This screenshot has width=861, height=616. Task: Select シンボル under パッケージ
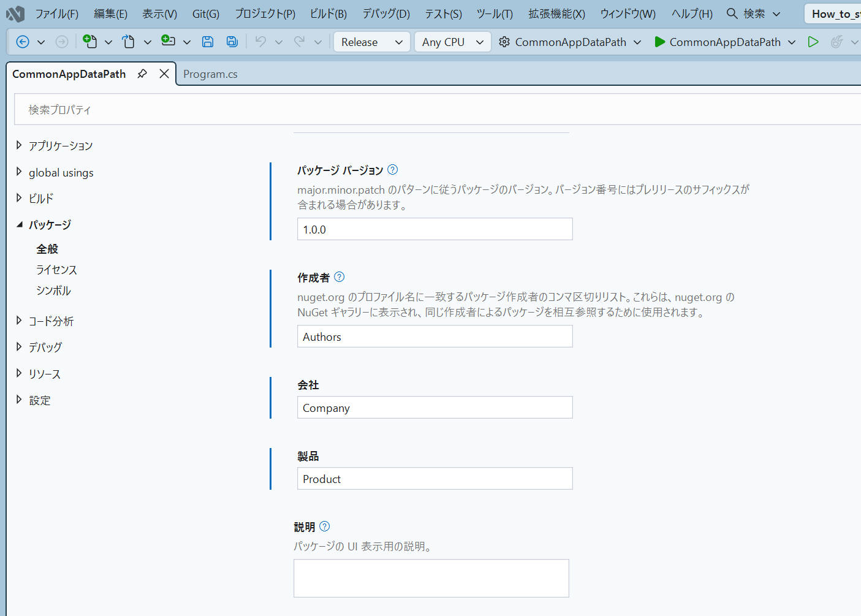[53, 291]
